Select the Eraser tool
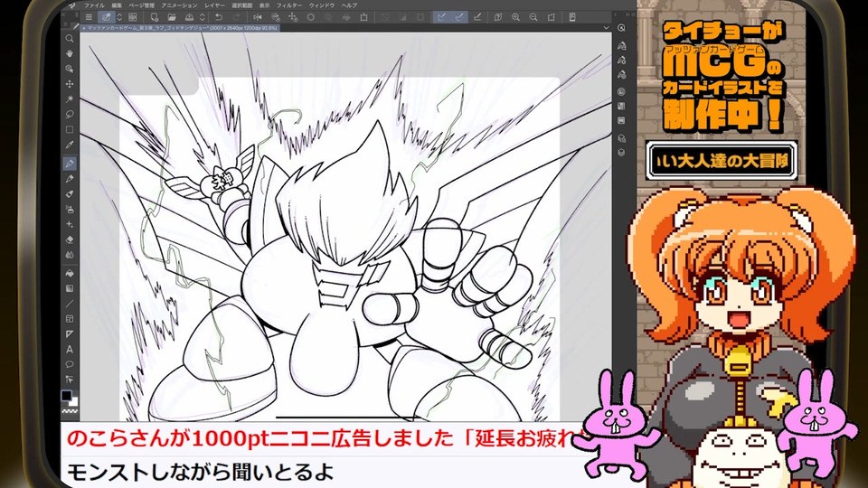 click(x=70, y=239)
